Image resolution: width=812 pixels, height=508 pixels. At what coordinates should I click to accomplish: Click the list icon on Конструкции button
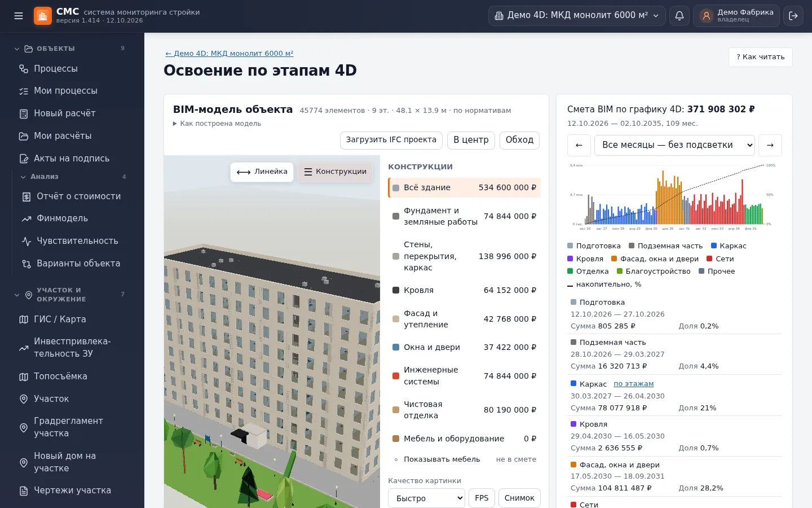coord(308,172)
